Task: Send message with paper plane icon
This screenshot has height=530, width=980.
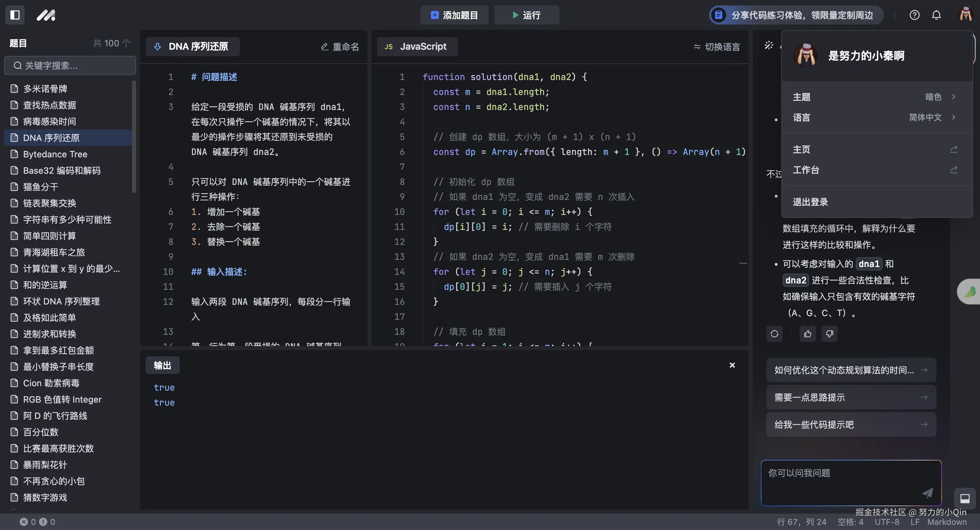Action: (928, 493)
